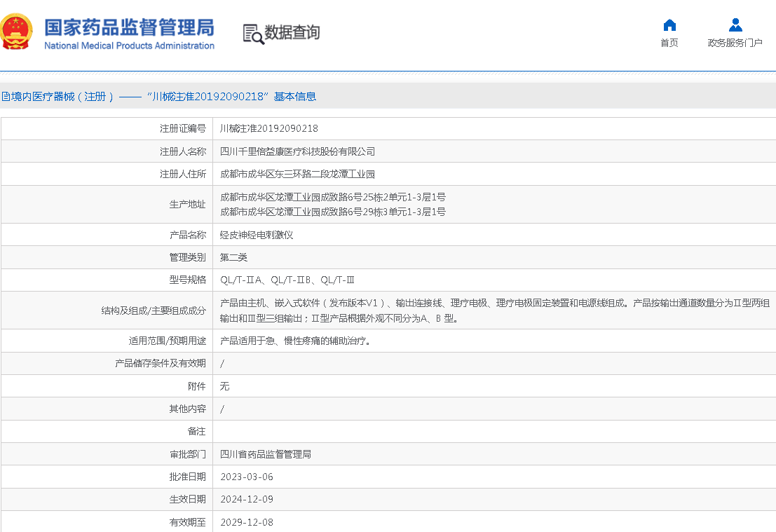Click the national emblem logo
This screenshot has width=776, height=532.
pyautogui.click(x=18, y=32)
